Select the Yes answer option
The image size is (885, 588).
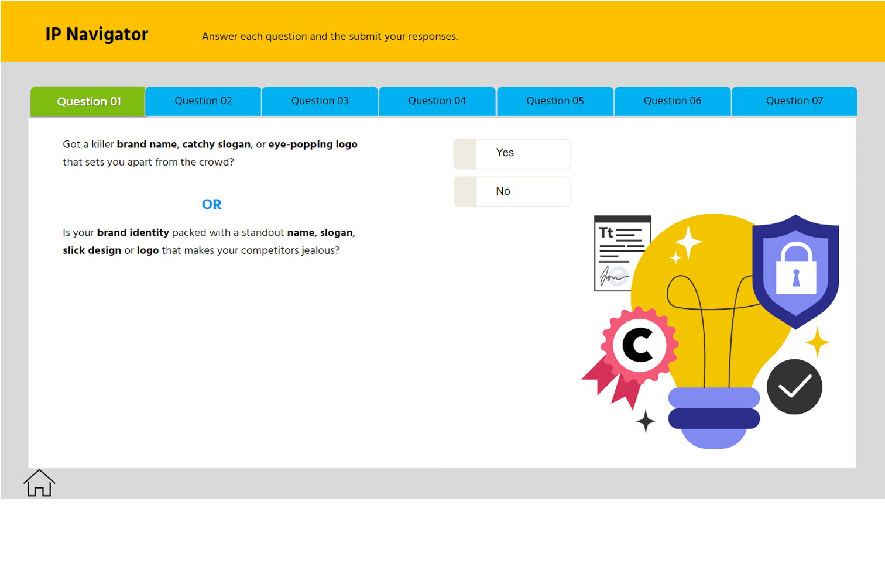coord(512,154)
